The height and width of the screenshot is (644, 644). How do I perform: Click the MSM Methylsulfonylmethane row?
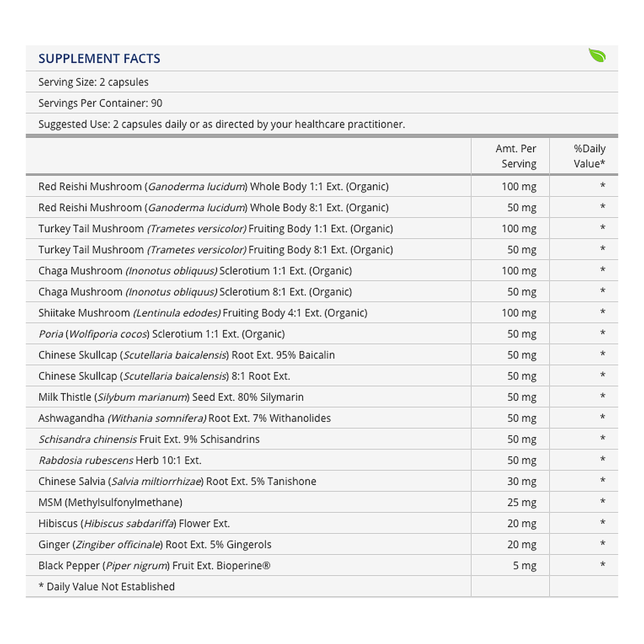(322, 502)
